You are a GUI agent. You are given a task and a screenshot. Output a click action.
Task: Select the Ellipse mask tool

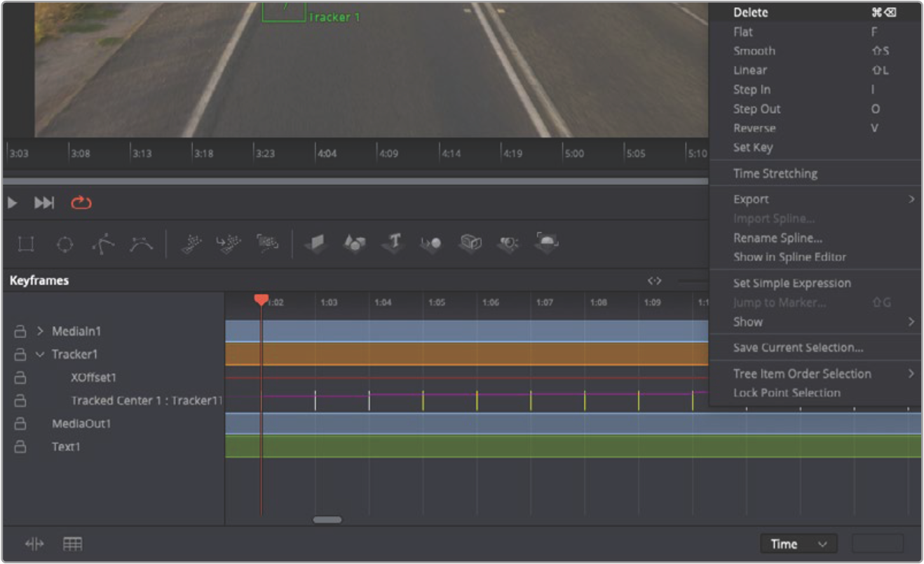pos(64,243)
